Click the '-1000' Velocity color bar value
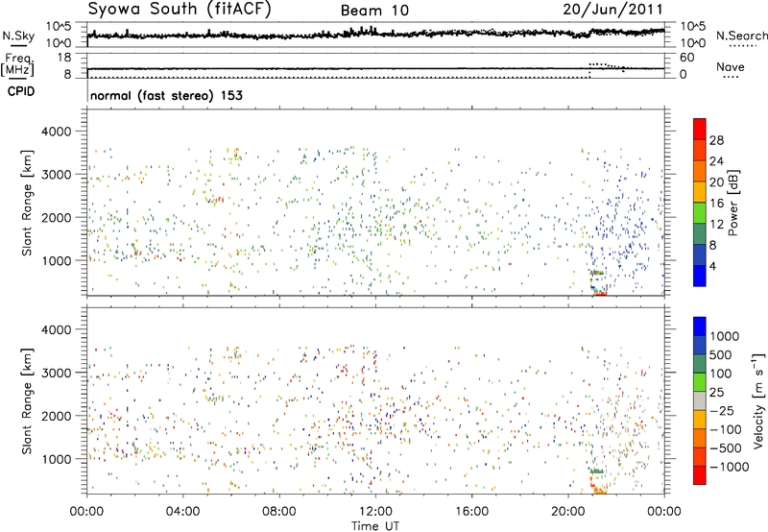This screenshot has width=768, height=532. (730, 467)
